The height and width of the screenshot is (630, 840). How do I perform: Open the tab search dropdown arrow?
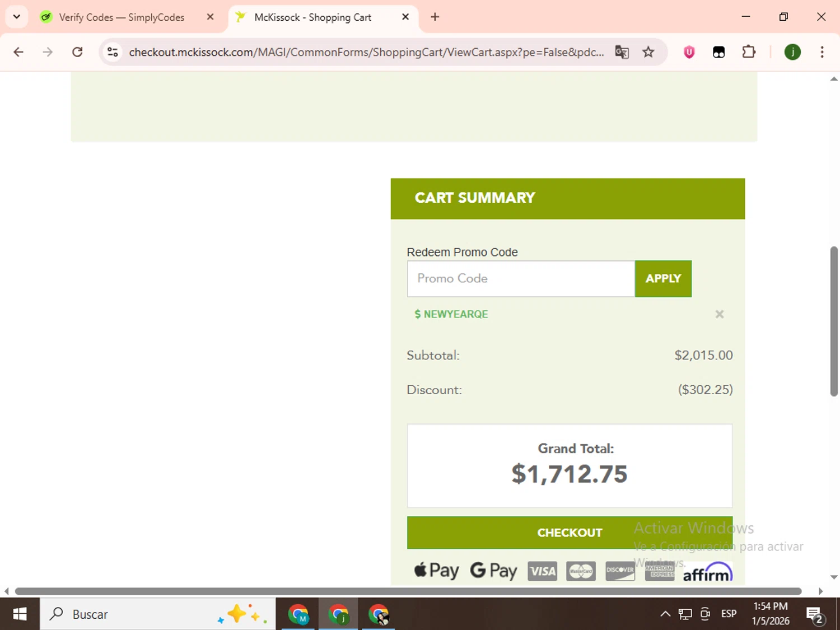17,17
